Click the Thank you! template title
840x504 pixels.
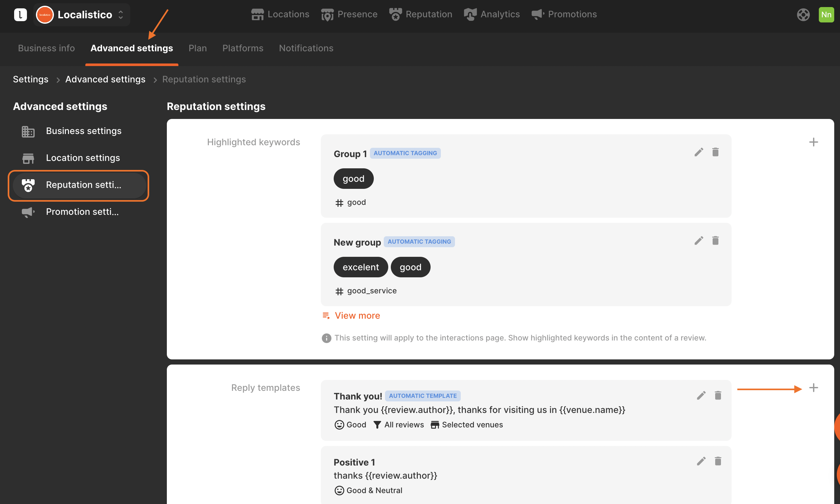click(x=358, y=396)
